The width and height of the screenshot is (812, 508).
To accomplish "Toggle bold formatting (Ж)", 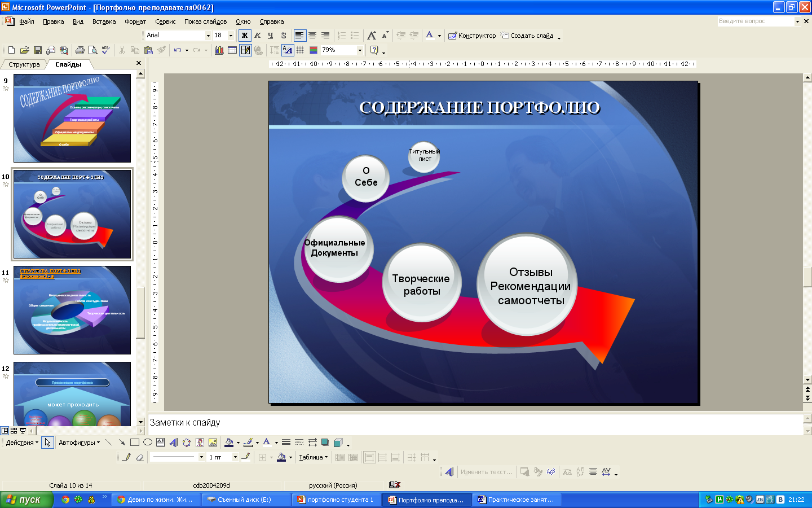I will (x=245, y=36).
